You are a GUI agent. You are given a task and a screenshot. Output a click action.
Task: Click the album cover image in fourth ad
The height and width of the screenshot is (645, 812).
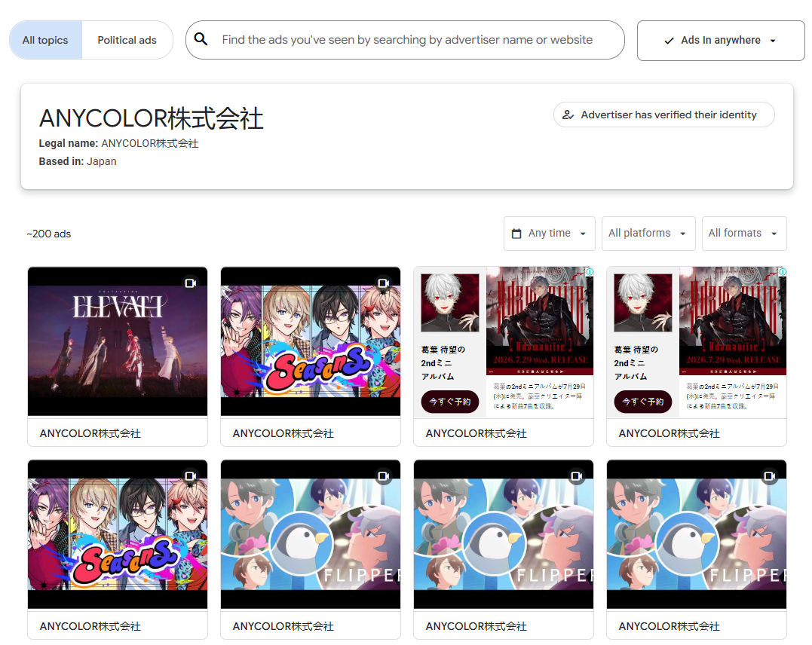point(733,321)
